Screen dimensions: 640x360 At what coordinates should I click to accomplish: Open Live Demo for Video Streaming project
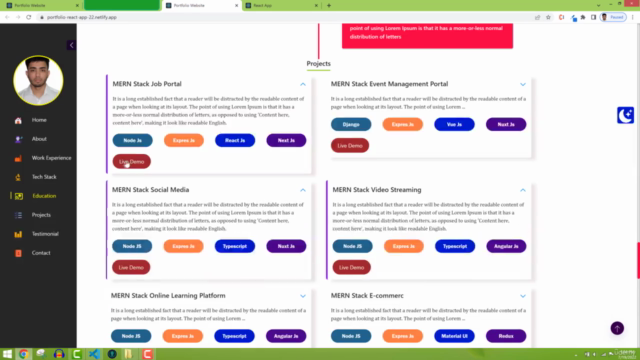[351, 267]
